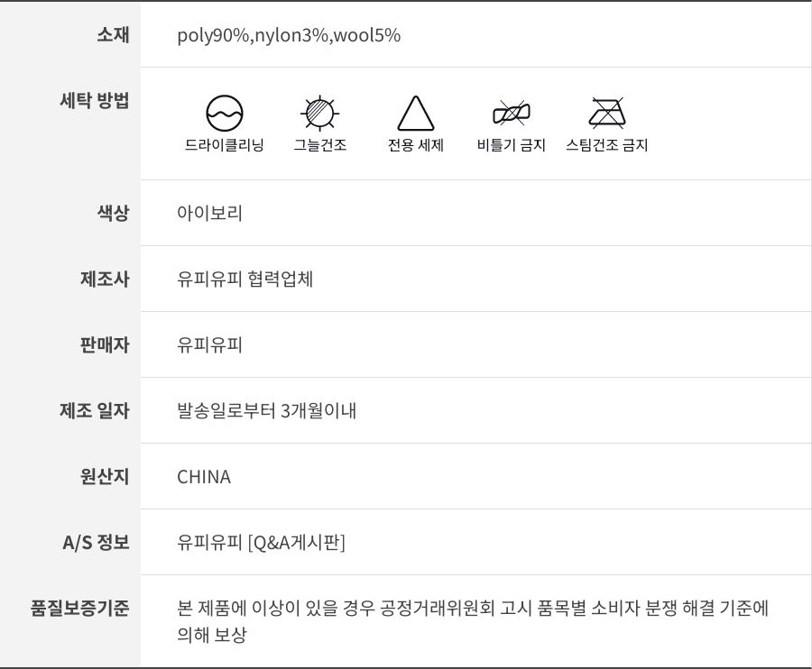The height and width of the screenshot is (669, 812).
Task: Click the 품질보증기준 row label
Action: point(80,608)
